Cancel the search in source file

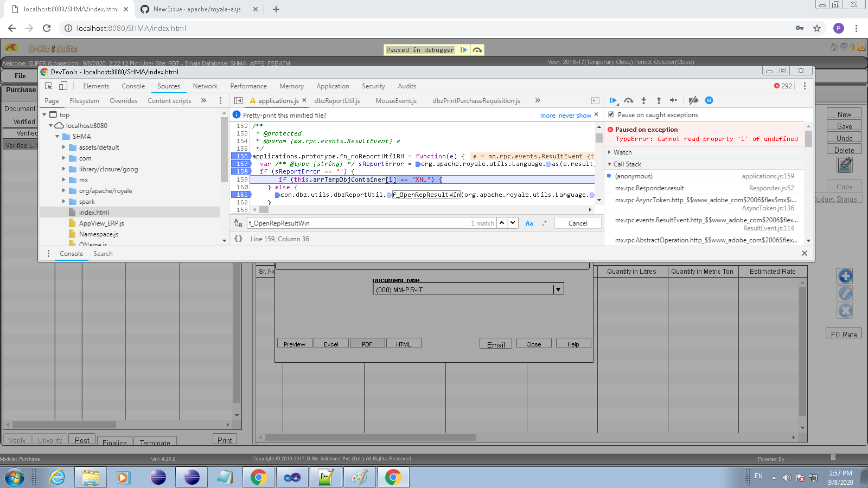pyautogui.click(x=578, y=223)
